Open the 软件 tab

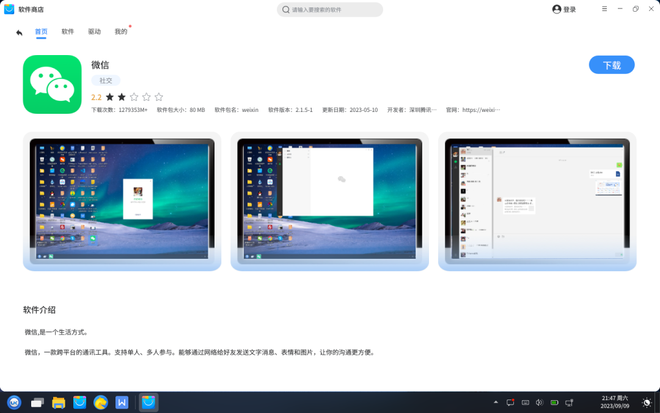(68, 32)
